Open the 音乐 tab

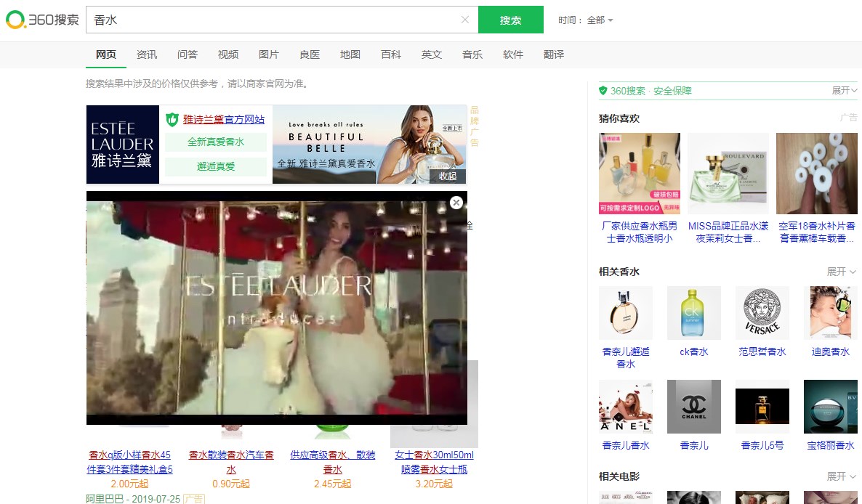coord(472,54)
